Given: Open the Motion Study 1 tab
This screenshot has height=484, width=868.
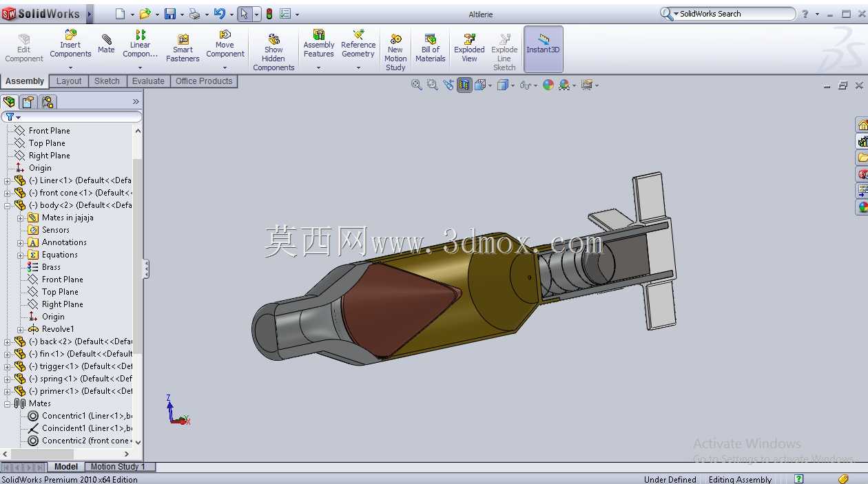Looking at the screenshot, I should [x=118, y=467].
